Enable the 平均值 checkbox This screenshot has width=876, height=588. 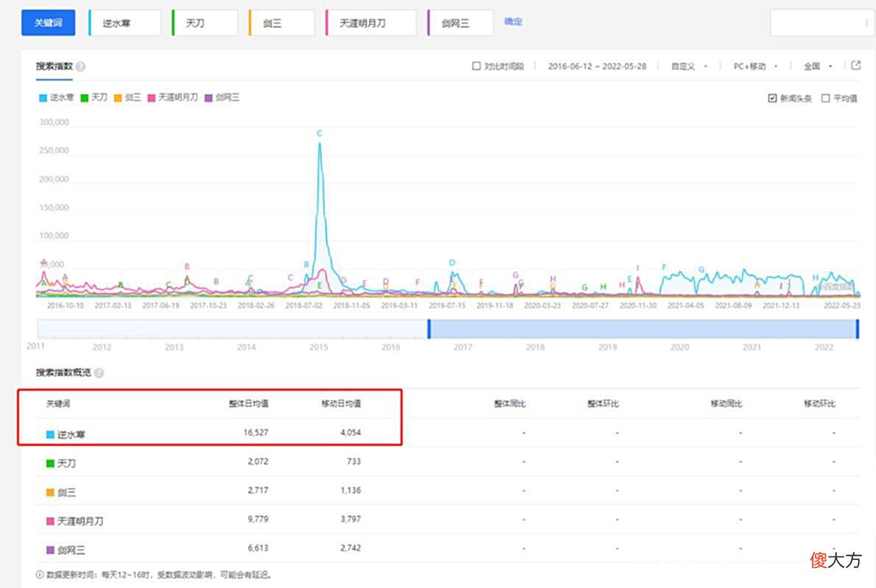click(x=825, y=99)
